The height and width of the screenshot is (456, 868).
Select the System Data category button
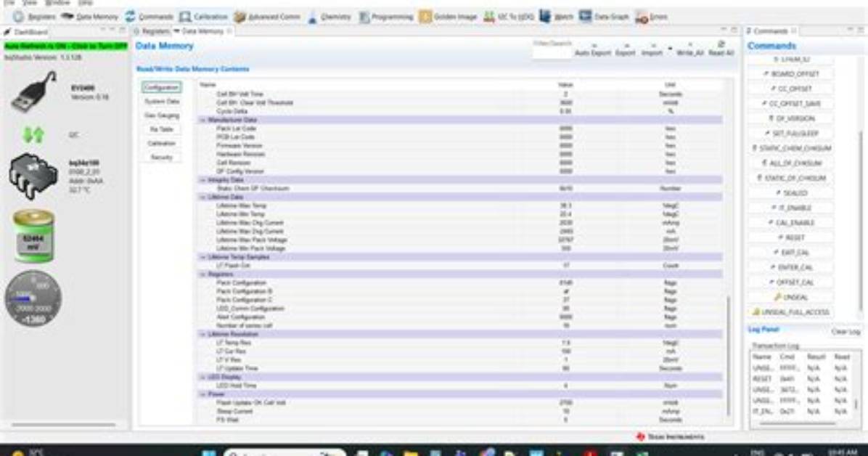coord(162,102)
